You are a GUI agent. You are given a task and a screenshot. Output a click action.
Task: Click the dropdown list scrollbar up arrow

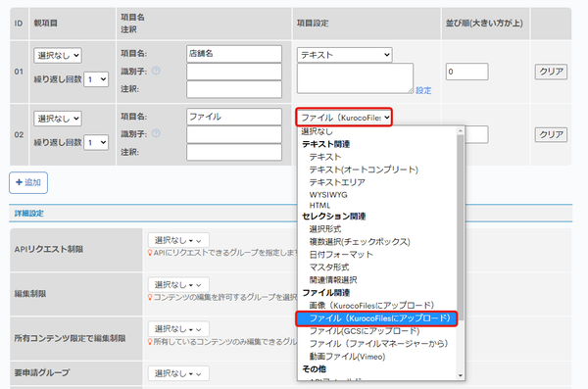click(x=461, y=131)
